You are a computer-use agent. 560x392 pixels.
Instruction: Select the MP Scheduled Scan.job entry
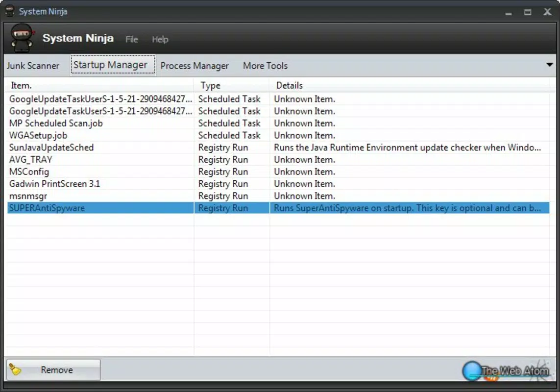tap(278, 123)
